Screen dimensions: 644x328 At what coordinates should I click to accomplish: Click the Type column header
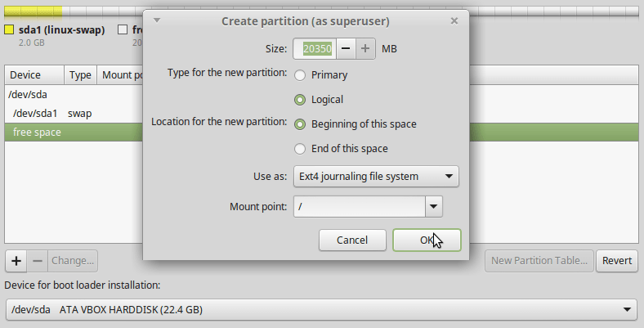pyautogui.click(x=80, y=75)
